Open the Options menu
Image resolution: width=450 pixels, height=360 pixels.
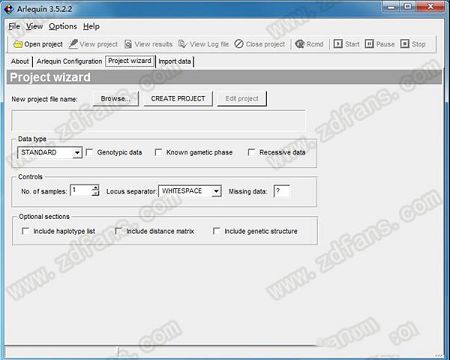pyautogui.click(x=63, y=26)
